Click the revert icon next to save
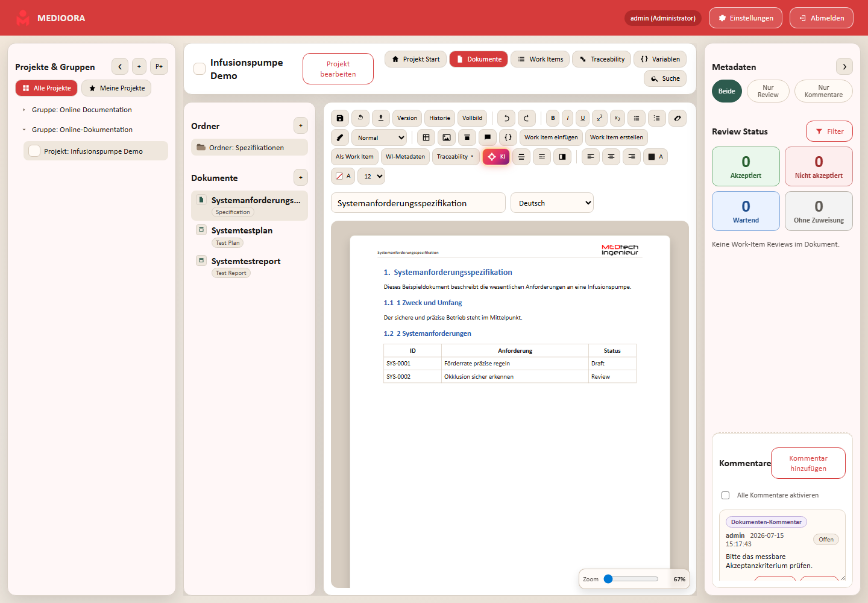Viewport: 868px width, 603px height. [360, 118]
